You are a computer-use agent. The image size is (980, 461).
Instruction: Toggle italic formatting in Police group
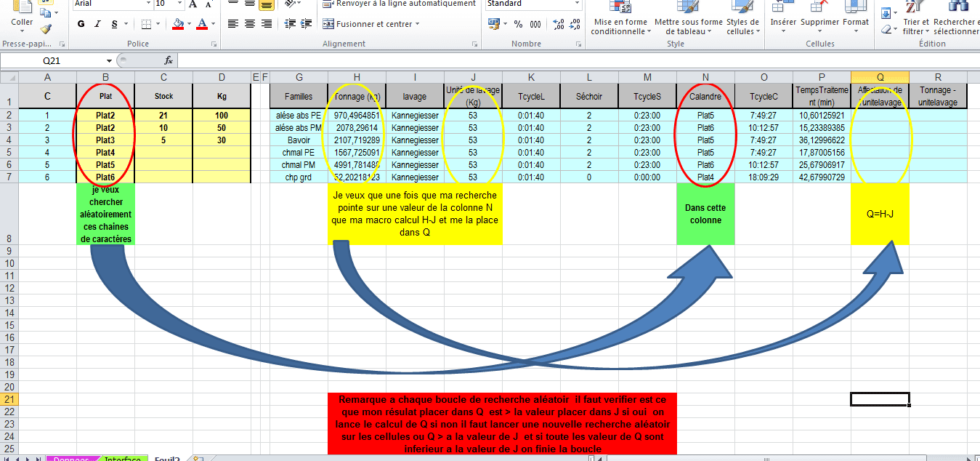coord(98,24)
